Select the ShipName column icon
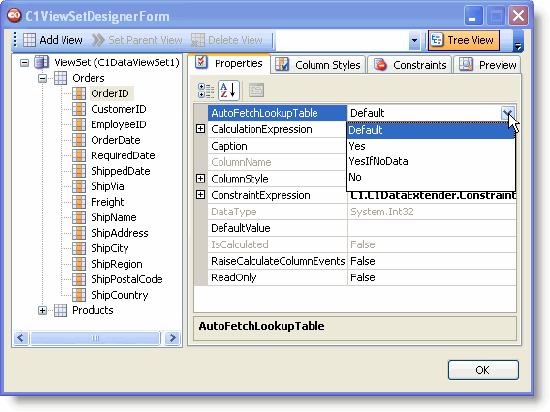Viewport: 550px width, 412px height. 79,217
